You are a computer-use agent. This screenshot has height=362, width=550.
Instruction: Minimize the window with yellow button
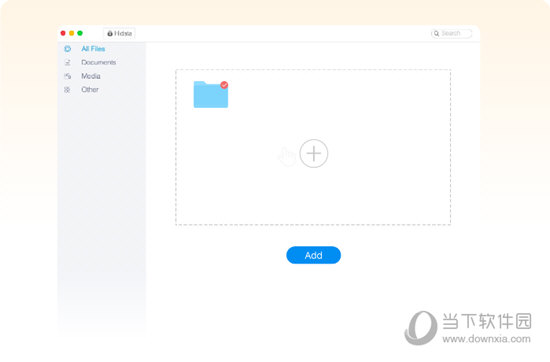[x=72, y=33]
